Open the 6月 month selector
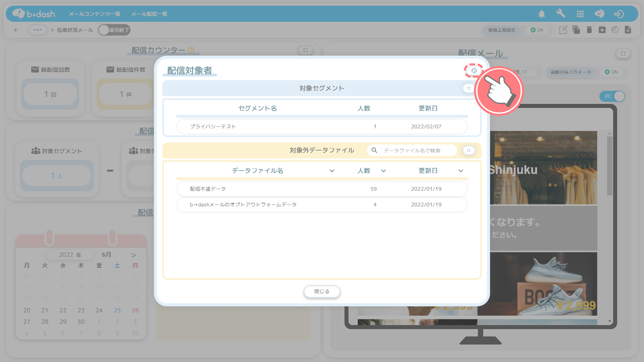Screen dimensions: 644x362 (107, 255)
